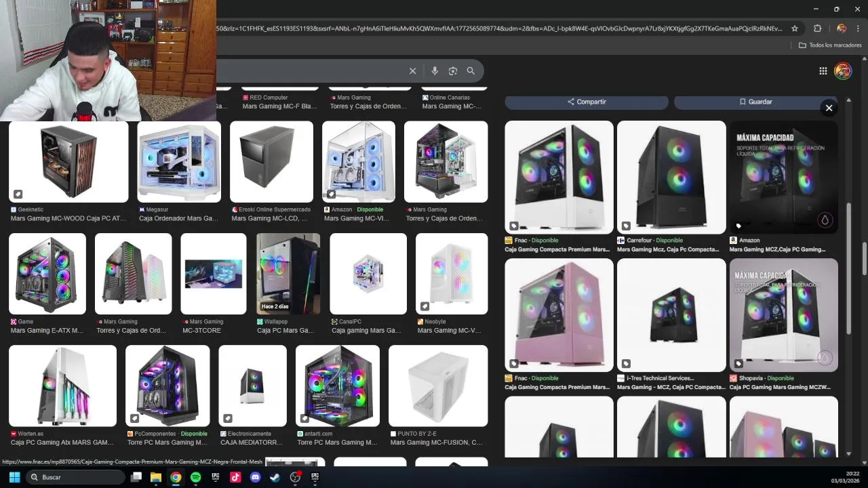
Task: Open the Todos los marcadores folder
Action: [x=830, y=45]
